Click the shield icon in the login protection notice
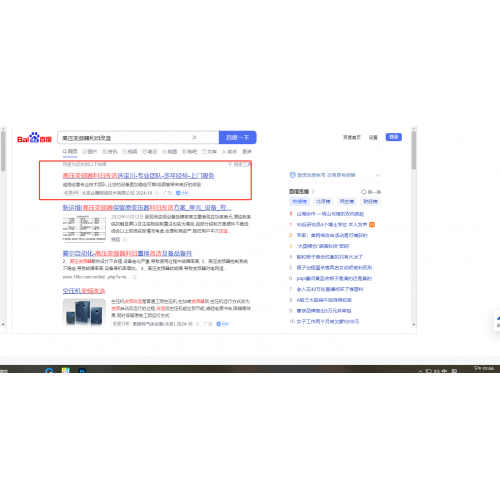The width and height of the screenshot is (500, 500). coord(292,175)
